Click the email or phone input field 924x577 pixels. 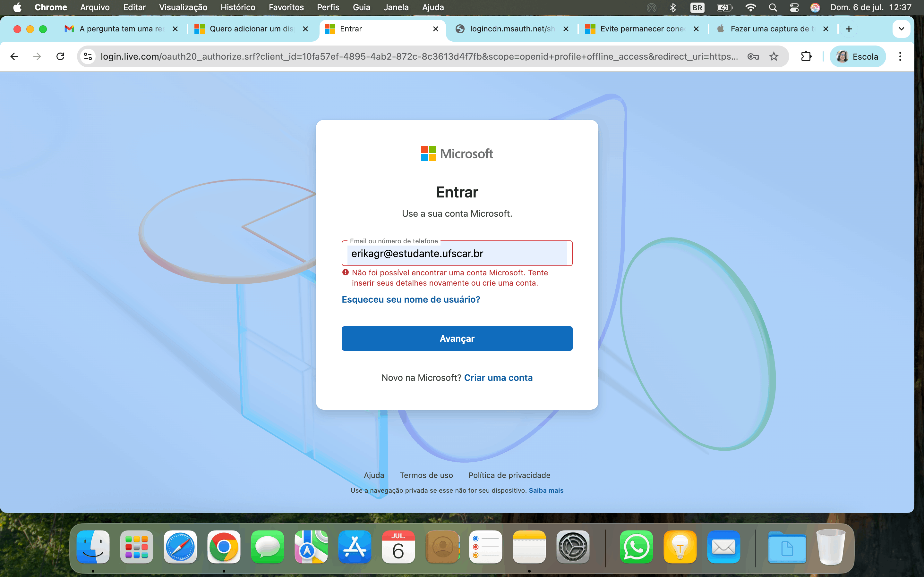tap(457, 253)
